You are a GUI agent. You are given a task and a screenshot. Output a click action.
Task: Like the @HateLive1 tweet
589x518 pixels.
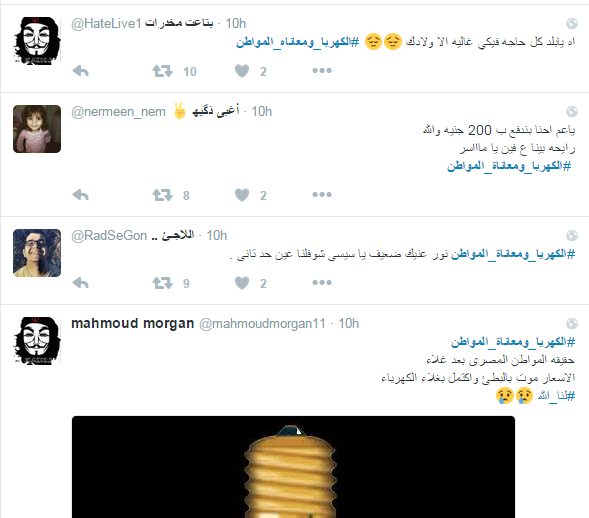[242, 71]
